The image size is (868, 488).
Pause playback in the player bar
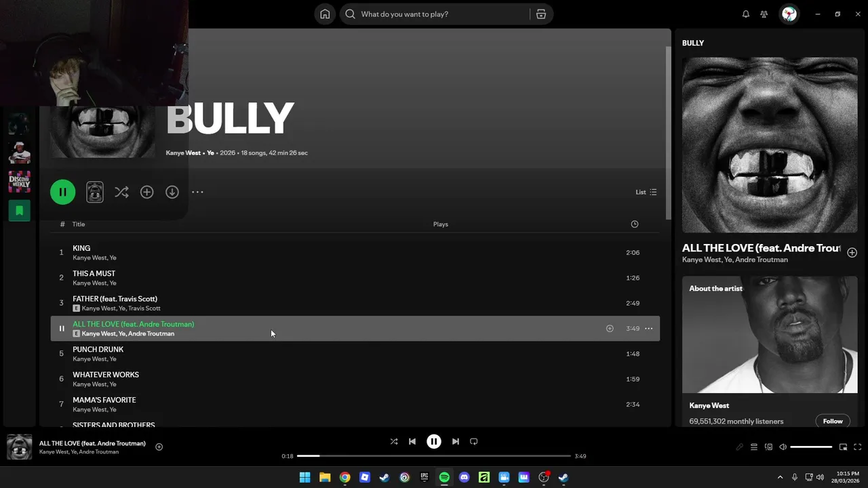(434, 441)
